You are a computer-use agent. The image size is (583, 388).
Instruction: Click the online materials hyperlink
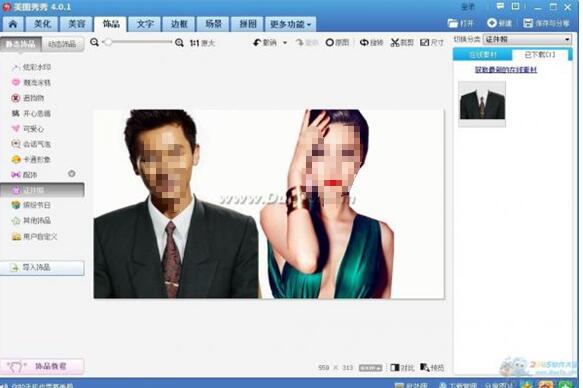(x=506, y=69)
